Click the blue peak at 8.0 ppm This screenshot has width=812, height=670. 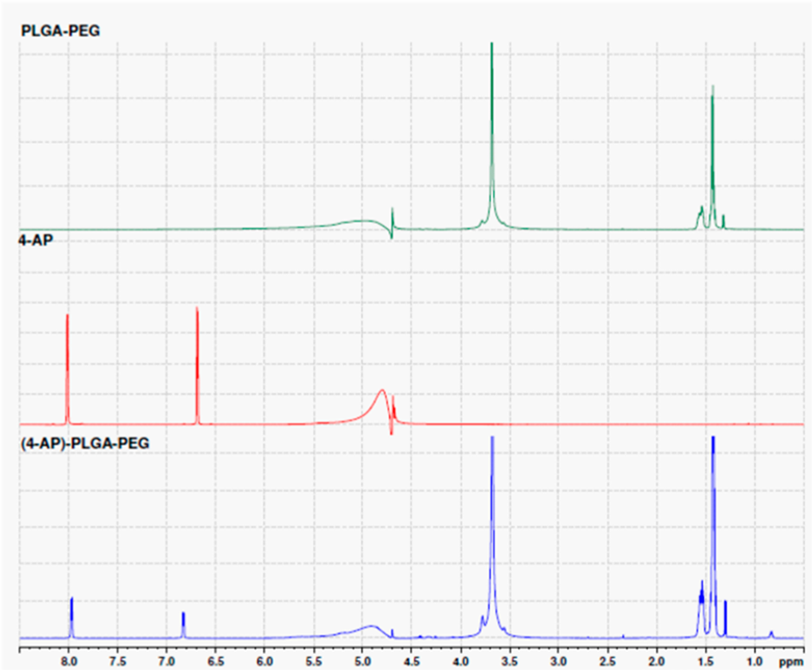coord(71,617)
